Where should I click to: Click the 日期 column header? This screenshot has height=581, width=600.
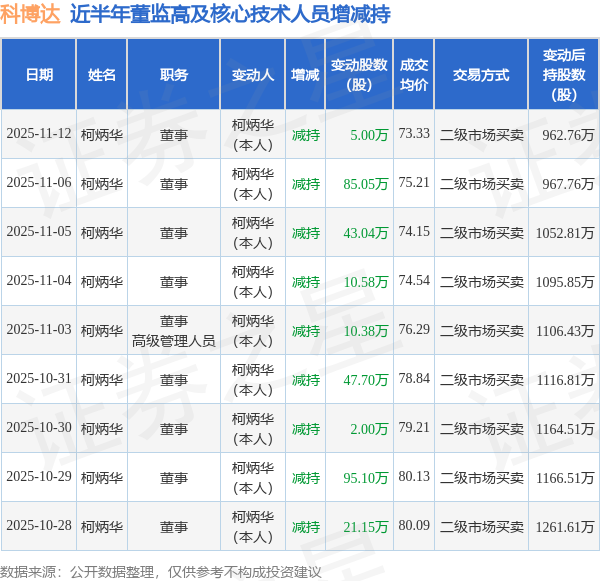(x=39, y=75)
